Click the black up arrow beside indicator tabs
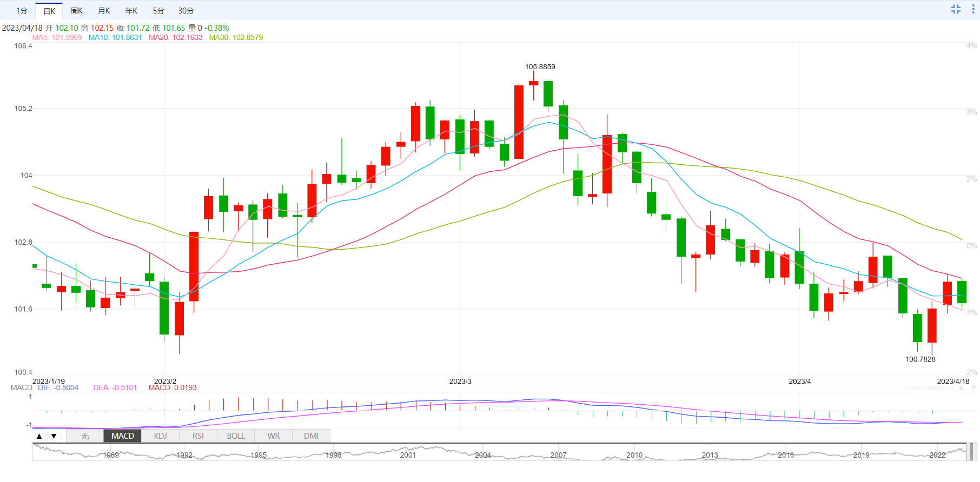This screenshot has width=980, height=482. coord(39,436)
